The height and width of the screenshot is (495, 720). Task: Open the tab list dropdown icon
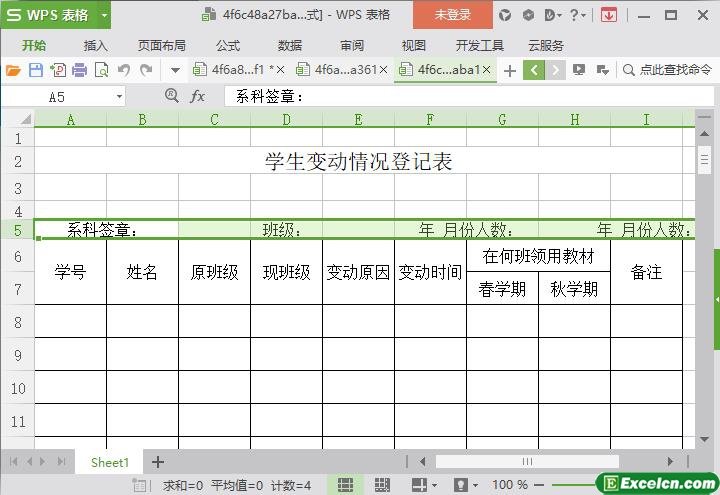[602, 70]
